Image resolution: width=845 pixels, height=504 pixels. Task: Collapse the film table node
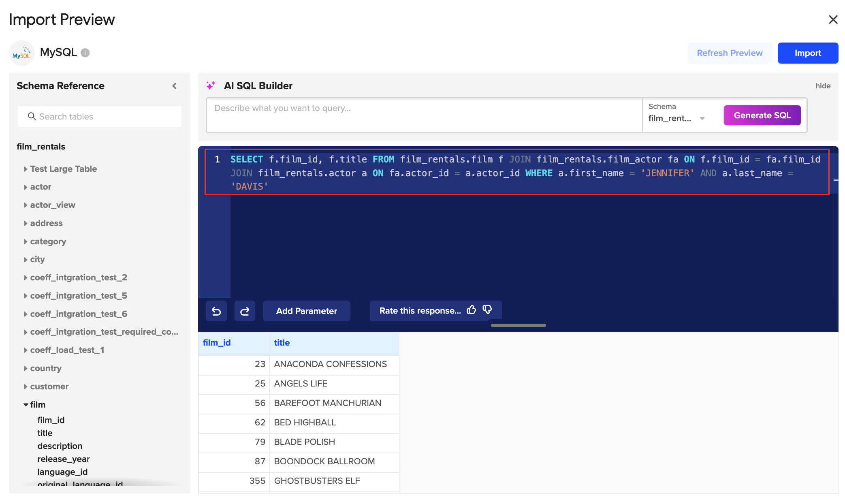click(26, 405)
